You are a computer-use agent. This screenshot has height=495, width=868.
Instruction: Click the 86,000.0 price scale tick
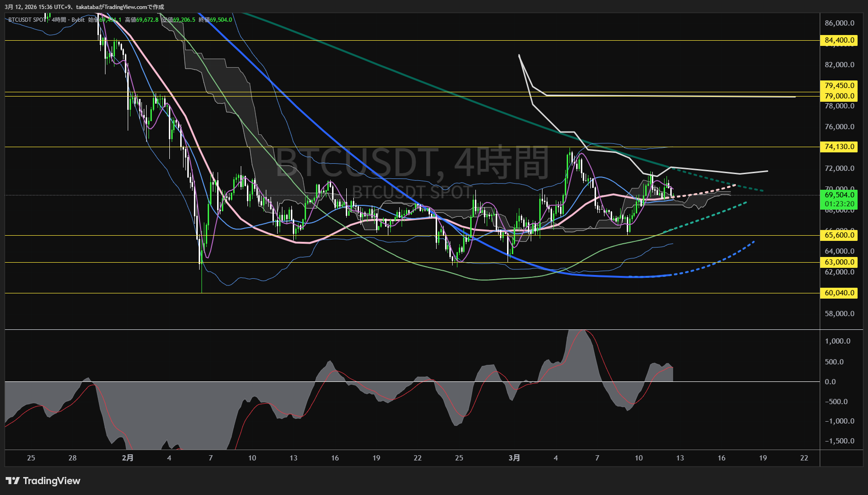pyautogui.click(x=840, y=23)
